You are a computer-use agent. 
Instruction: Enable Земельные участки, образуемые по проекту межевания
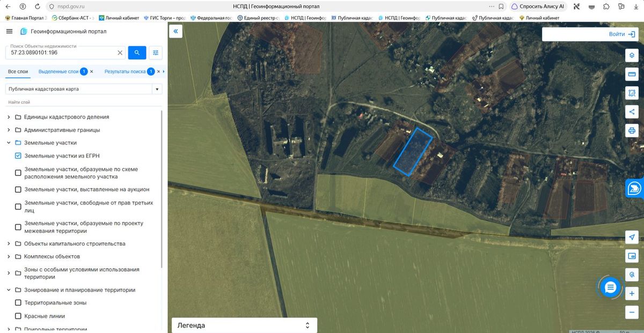click(x=18, y=227)
